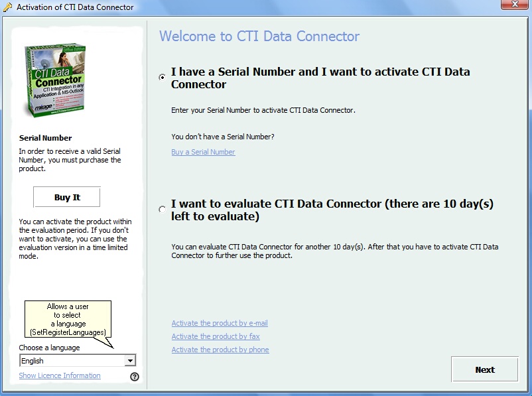Click the 'Welcome to CTI Data Connector' heading
This screenshot has height=396, width=532.
point(259,36)
